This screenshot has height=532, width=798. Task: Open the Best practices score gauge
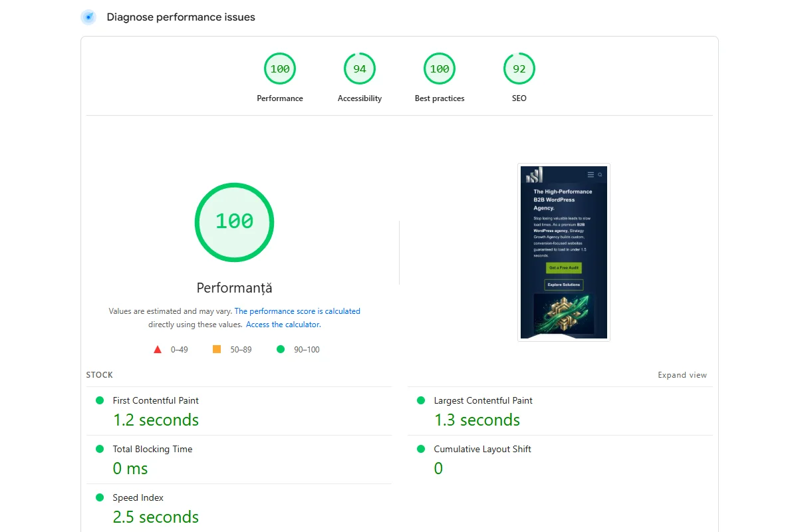click(440, 68)
